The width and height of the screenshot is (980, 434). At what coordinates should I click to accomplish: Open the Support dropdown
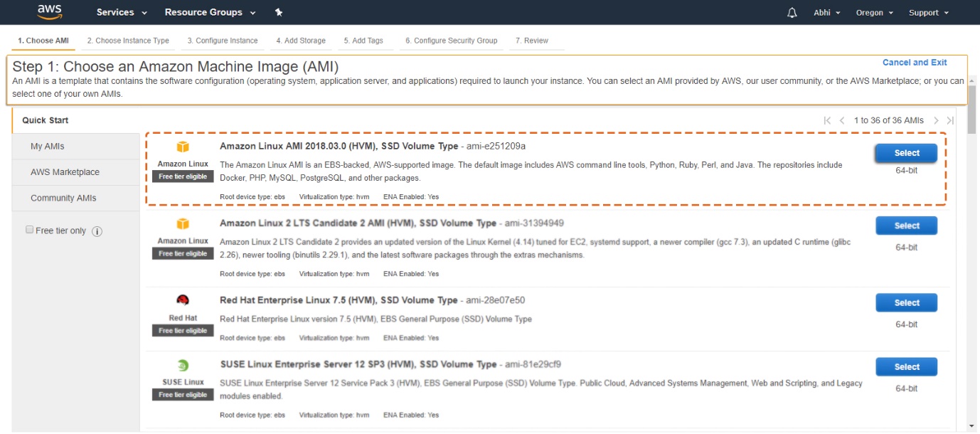929,13
